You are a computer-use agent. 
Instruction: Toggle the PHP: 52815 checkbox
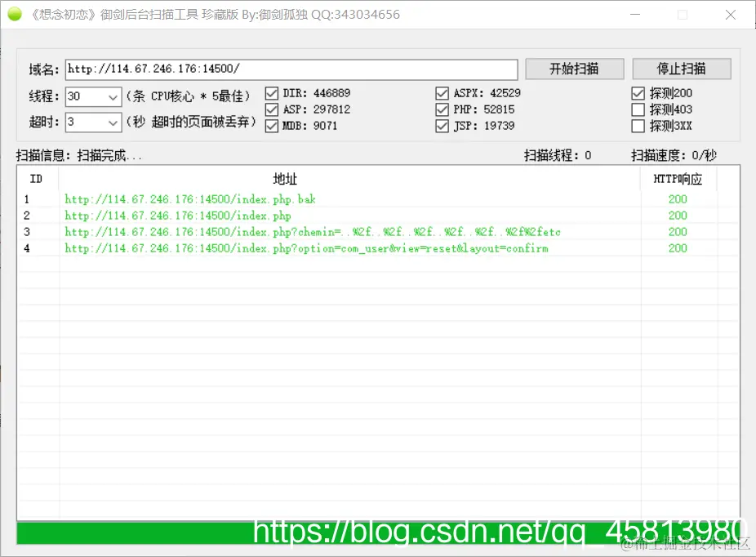click(x=442, y=109)
